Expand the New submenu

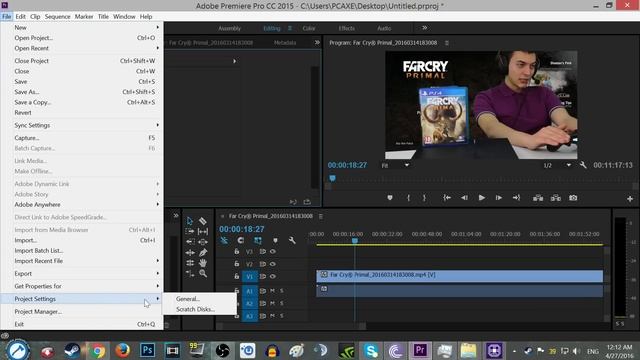[x=82, y=27]
